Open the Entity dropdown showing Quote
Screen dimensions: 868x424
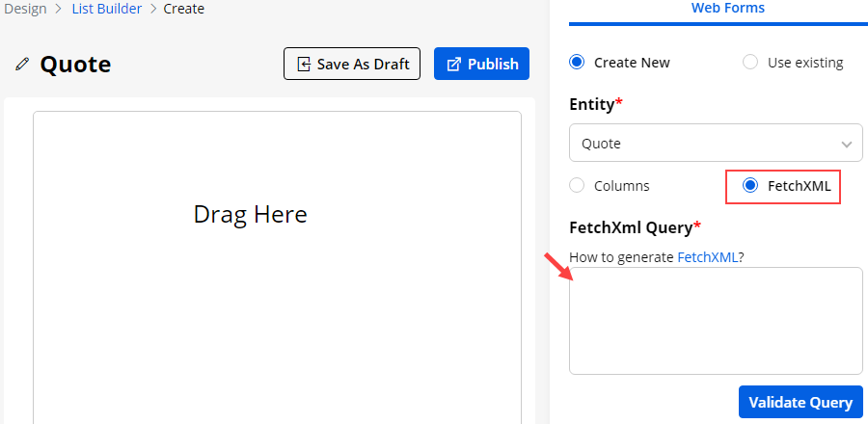[704, 144]
